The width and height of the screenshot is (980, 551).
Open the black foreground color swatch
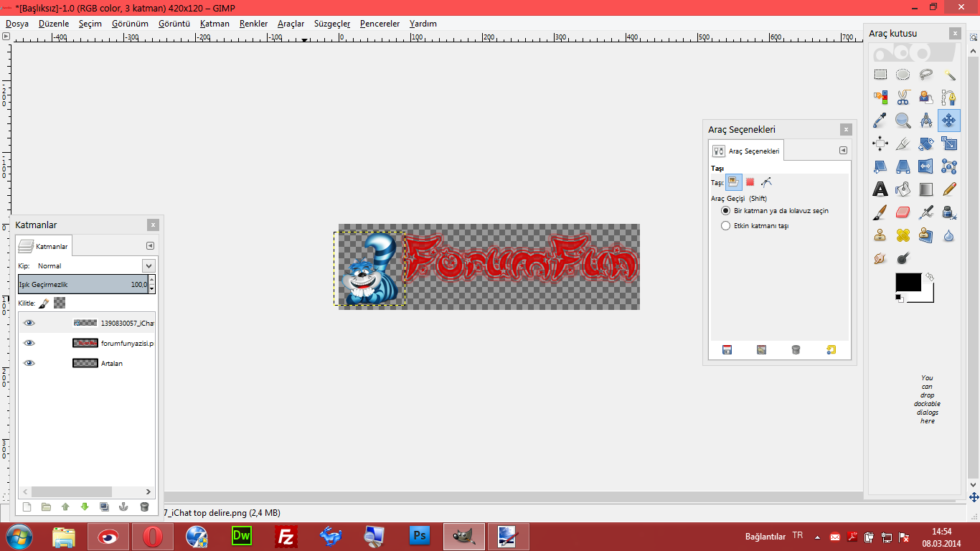(908, 282)
